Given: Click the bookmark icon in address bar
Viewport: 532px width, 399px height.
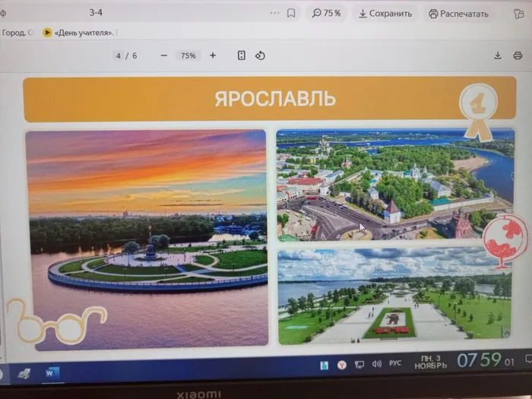Looking at the screenshot, I should click(x=291, y=13).
